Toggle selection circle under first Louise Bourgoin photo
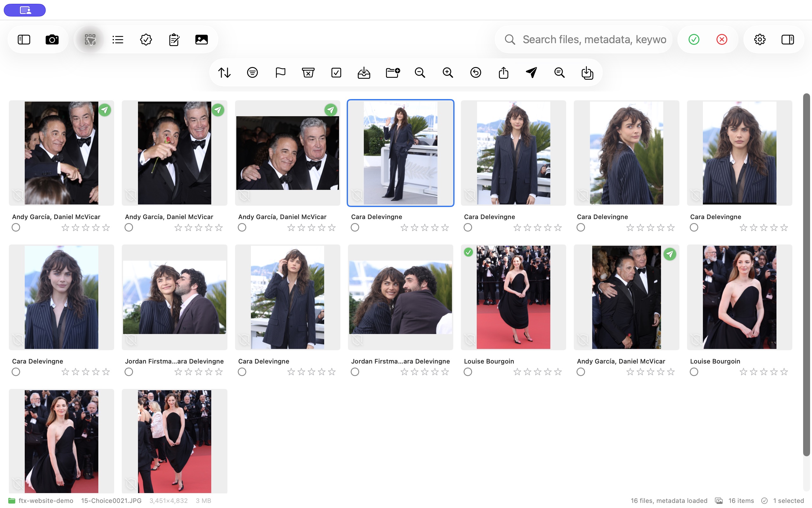This screenshot has height=508, width=812. pyautogui.click(x=468, y=372)
